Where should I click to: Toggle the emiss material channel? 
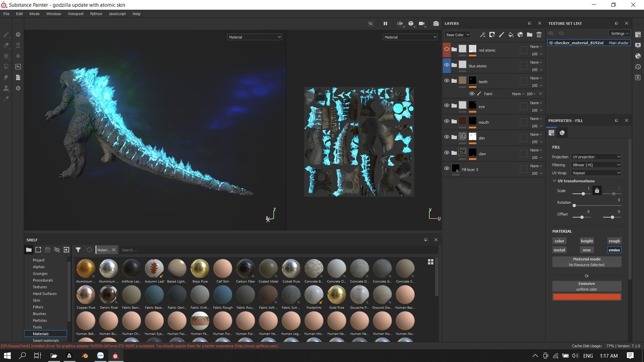[614, 250]
